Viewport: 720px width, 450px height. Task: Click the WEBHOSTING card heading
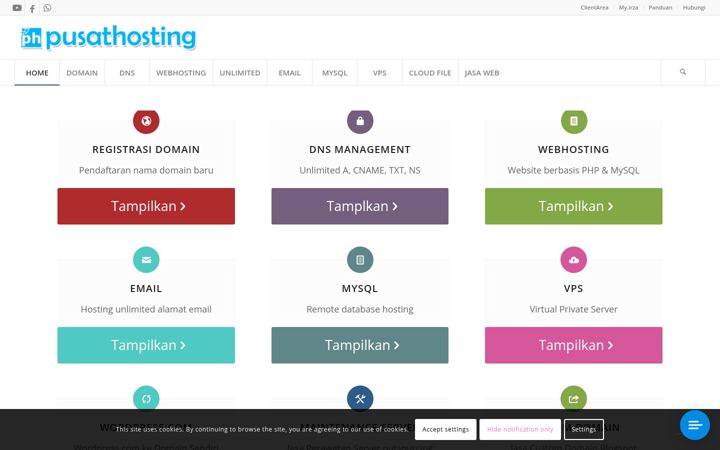[574, 150]
